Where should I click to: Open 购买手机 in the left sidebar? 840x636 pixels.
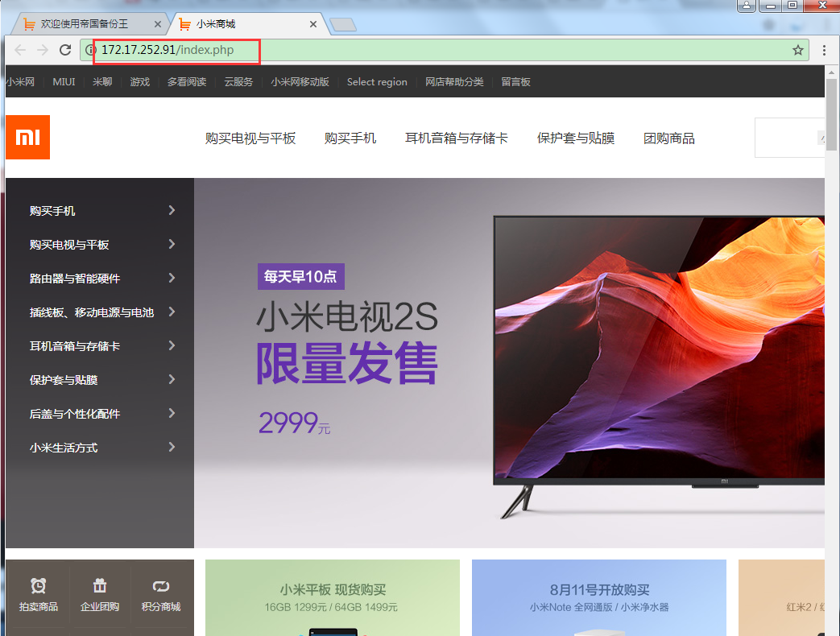pyautogui.click(x=52, y=211)
